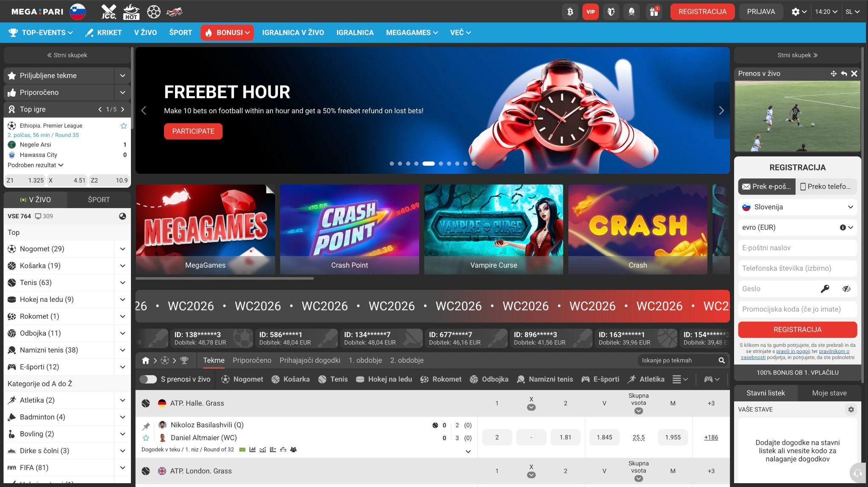Screen dimensions: 868x487
Task: Go to next banner slide arrow
Action: 721,111
